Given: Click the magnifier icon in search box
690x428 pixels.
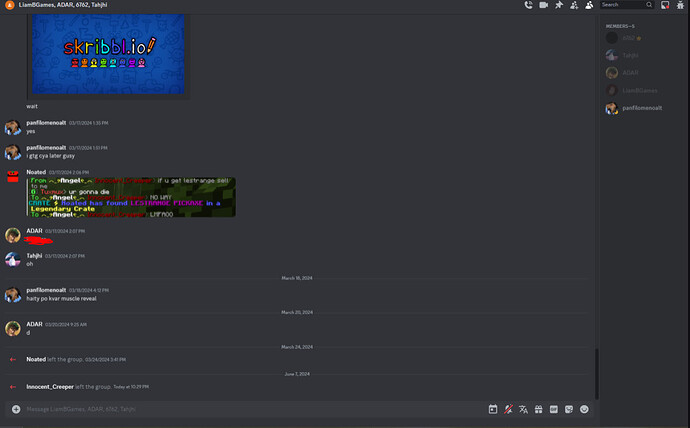Looking at the screenshot, I should (649, 5).
